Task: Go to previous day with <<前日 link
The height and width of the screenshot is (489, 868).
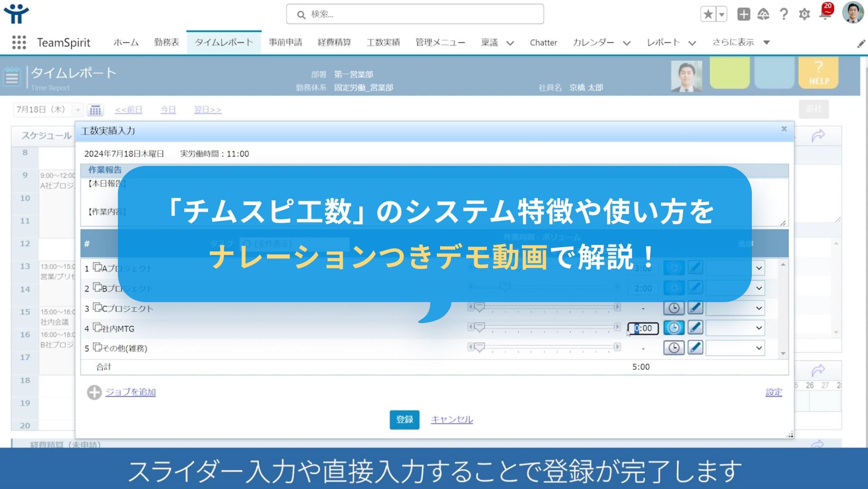Action: [128, 110]
